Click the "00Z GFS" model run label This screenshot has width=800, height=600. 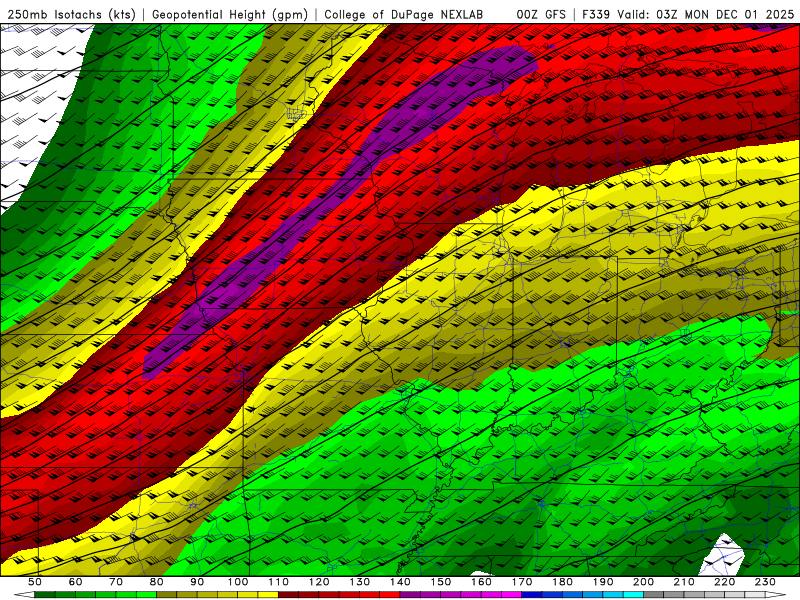[541, 15]
